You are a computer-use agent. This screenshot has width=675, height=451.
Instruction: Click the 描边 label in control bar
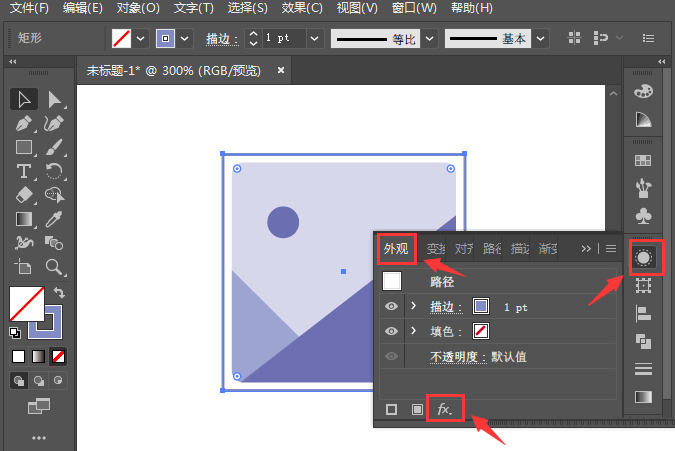point(222,39)
